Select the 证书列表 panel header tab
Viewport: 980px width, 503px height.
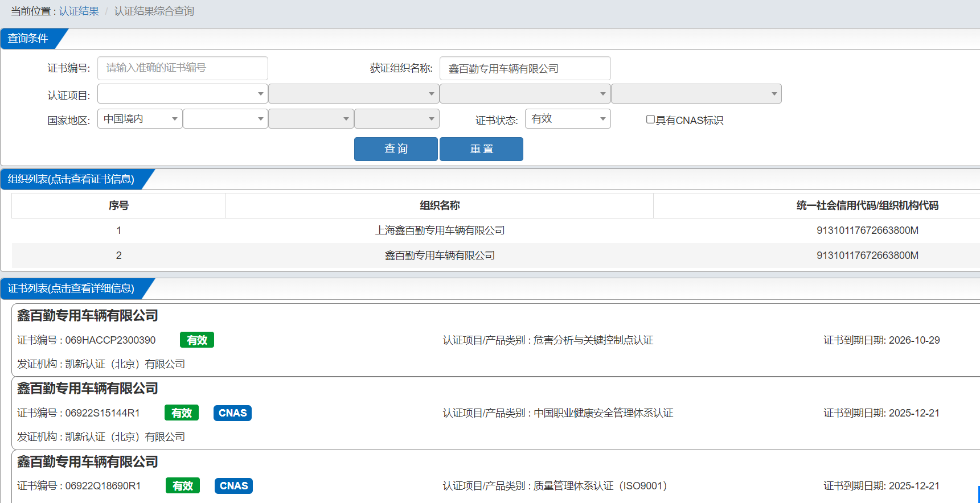(71, 288)
